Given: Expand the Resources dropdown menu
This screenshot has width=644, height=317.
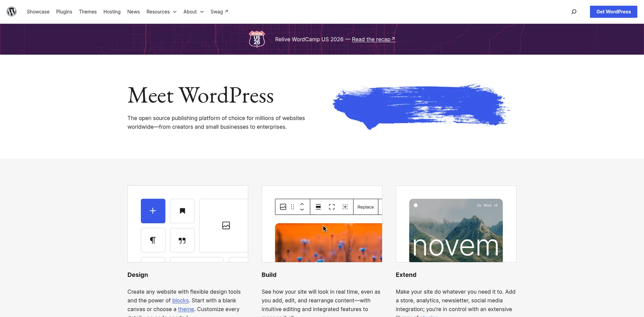Looking at the screenshot, I should 161,12.
